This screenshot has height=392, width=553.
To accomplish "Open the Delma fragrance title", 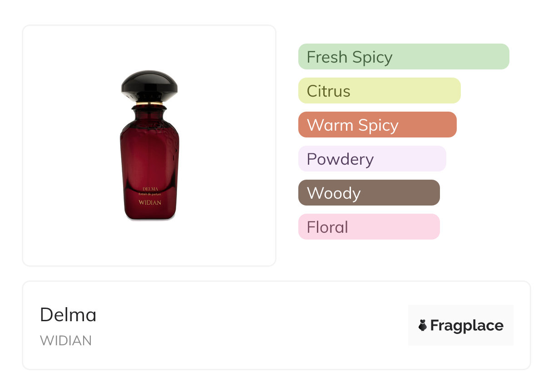I will point(68,314).
